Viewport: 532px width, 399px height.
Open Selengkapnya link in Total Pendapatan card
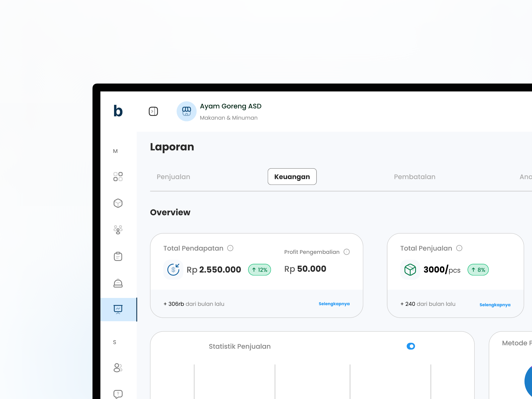coord(334,304)
